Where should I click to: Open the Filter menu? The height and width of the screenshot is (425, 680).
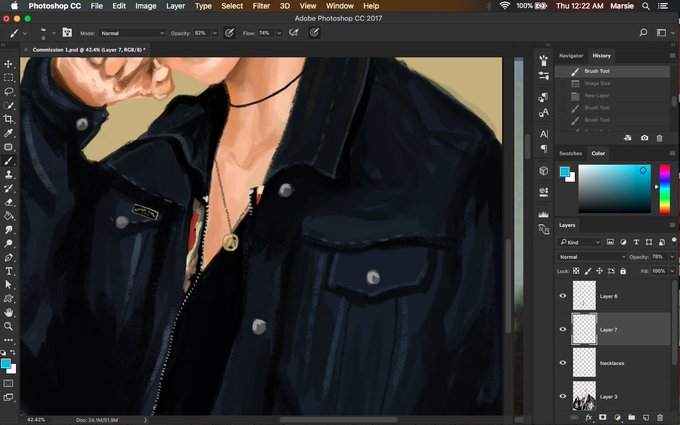261,6
